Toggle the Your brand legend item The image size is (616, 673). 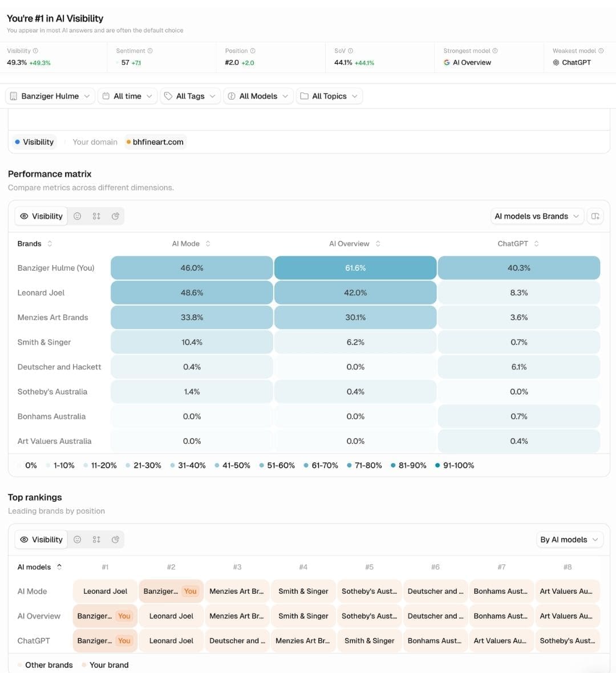coord(105,665)
